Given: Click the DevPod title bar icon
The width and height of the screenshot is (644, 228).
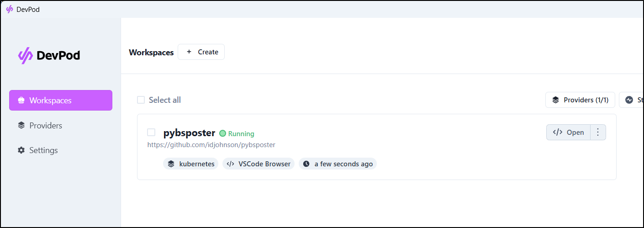Looking at the screenshot, I should pos(10,9).
